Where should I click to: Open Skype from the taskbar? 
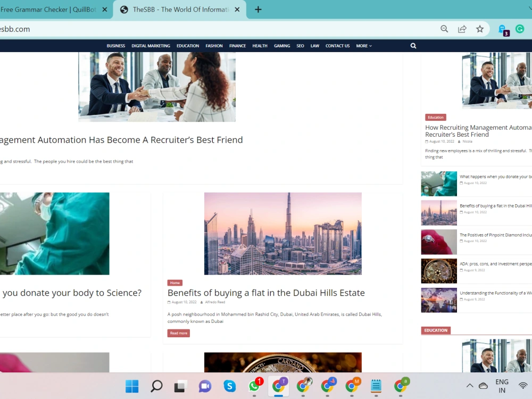pos(230,386)
